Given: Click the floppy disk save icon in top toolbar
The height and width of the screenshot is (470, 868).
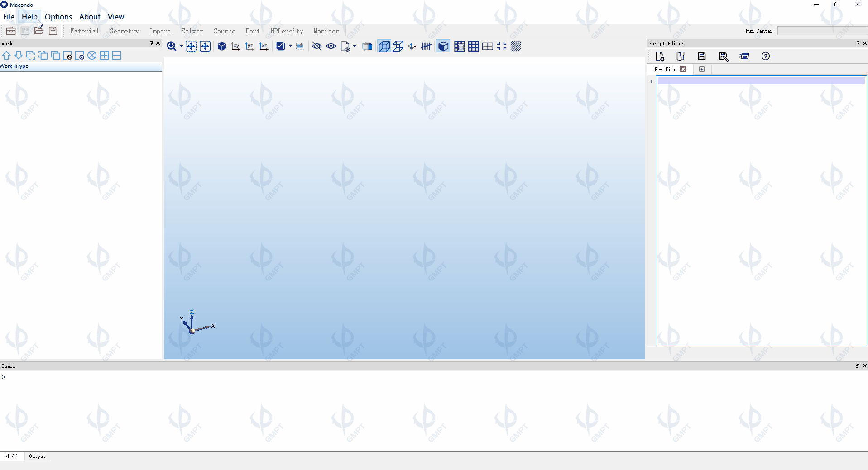Looking at the screenshot, I should coord(53,31).
